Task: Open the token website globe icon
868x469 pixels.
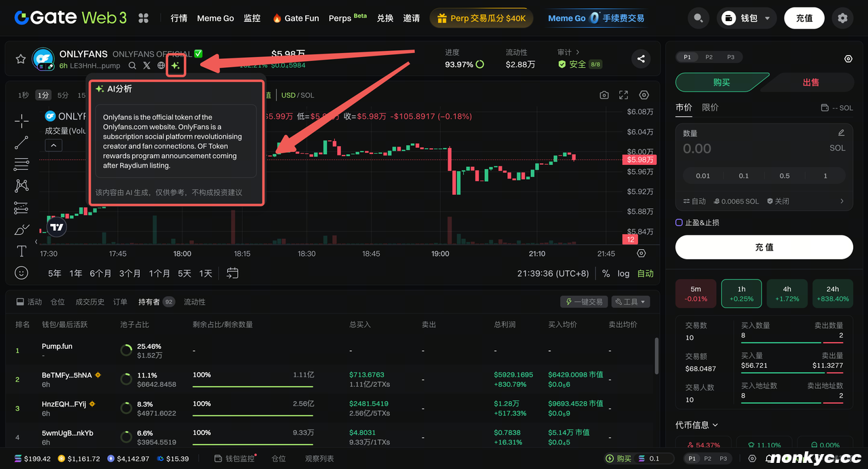Action: click(x=161, y=66)
